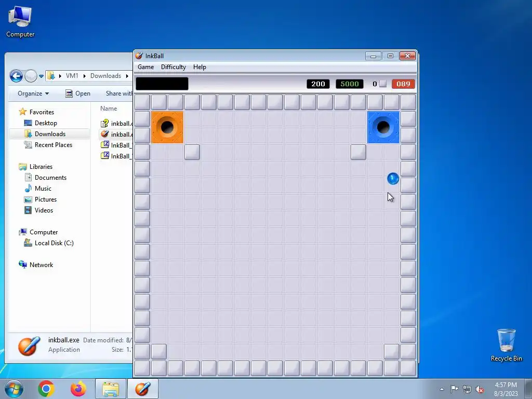Switch to File Explorer on the taskbar
This screenshot has width=532, height=399.
click(x=111, y=389)
